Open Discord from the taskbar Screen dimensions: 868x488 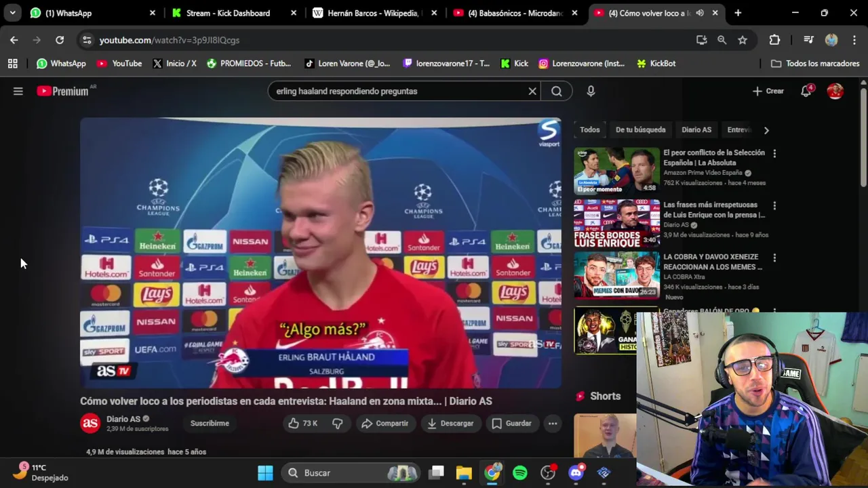coord(576,473)
